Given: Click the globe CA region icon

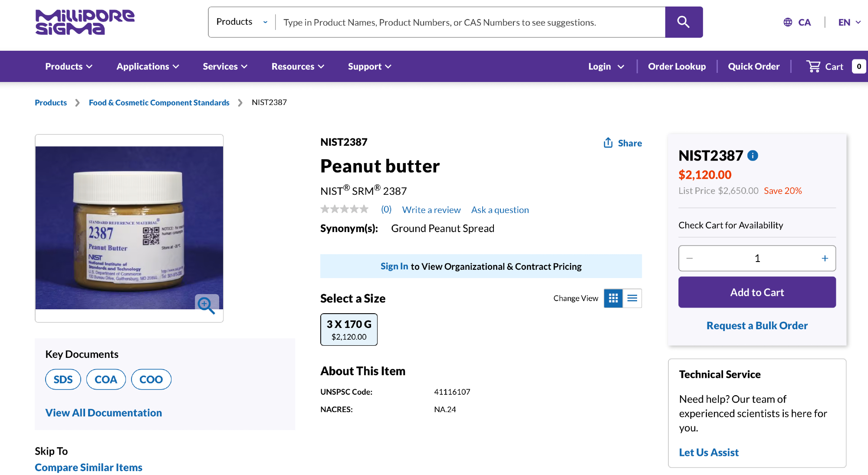Looking at the screenshot, I should [788, 22].
